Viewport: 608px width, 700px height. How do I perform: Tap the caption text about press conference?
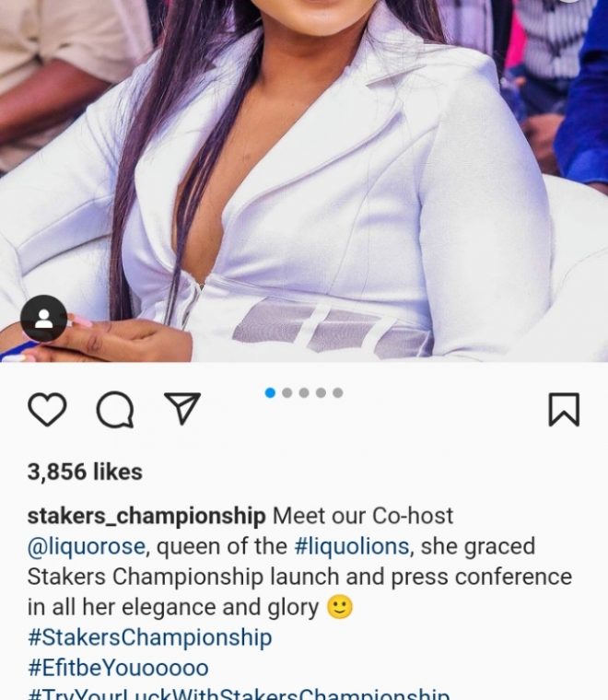299,577
